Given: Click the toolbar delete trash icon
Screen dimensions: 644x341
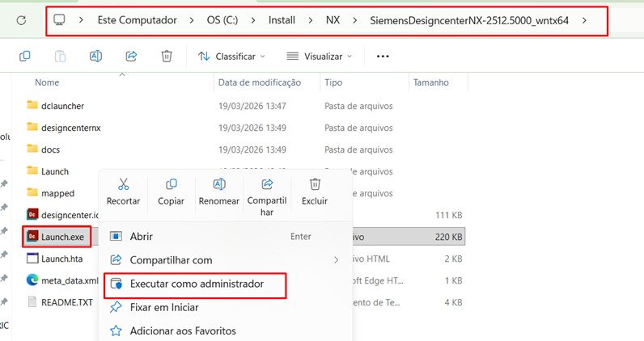Looking at the screenshot, I should pyautogui.click(x=166, y=57).
